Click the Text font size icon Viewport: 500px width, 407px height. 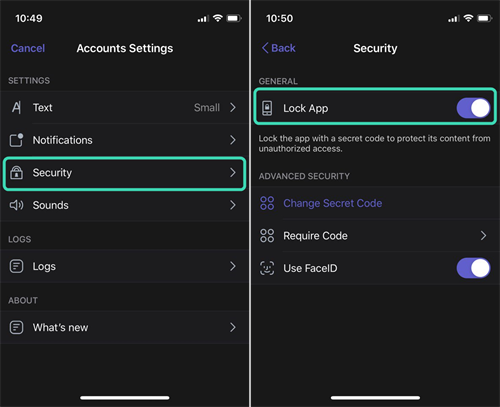click(x=16, y=107)
